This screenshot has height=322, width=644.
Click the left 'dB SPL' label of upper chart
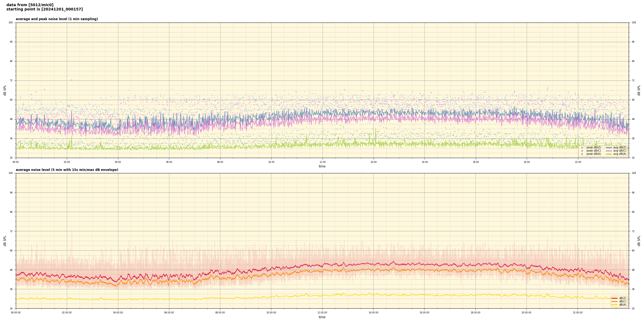point(5,90)
